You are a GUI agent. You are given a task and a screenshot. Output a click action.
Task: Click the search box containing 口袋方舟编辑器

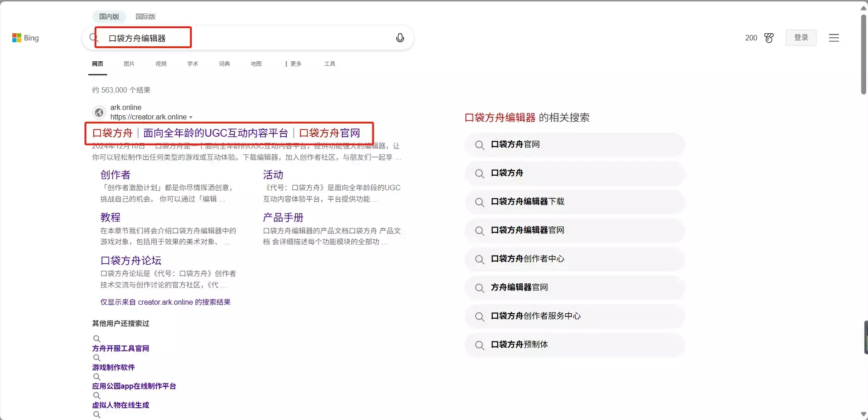click(x=248, y=38)
